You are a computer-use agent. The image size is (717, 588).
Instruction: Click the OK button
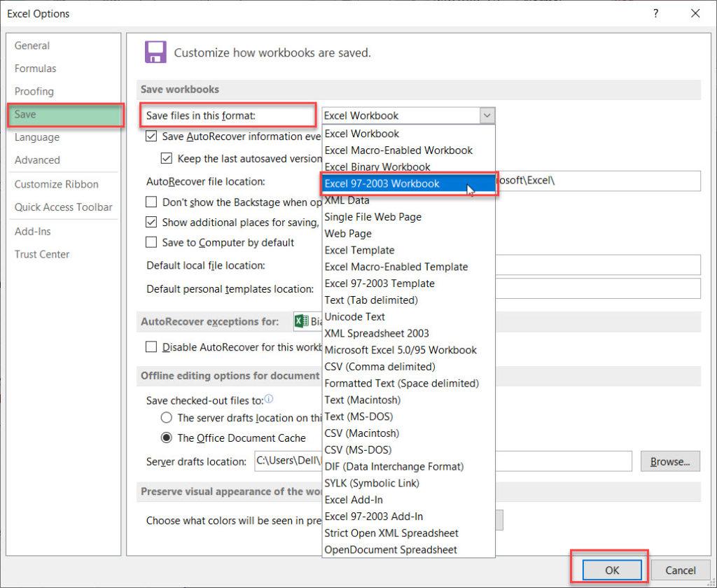click(x=612, y=570)
